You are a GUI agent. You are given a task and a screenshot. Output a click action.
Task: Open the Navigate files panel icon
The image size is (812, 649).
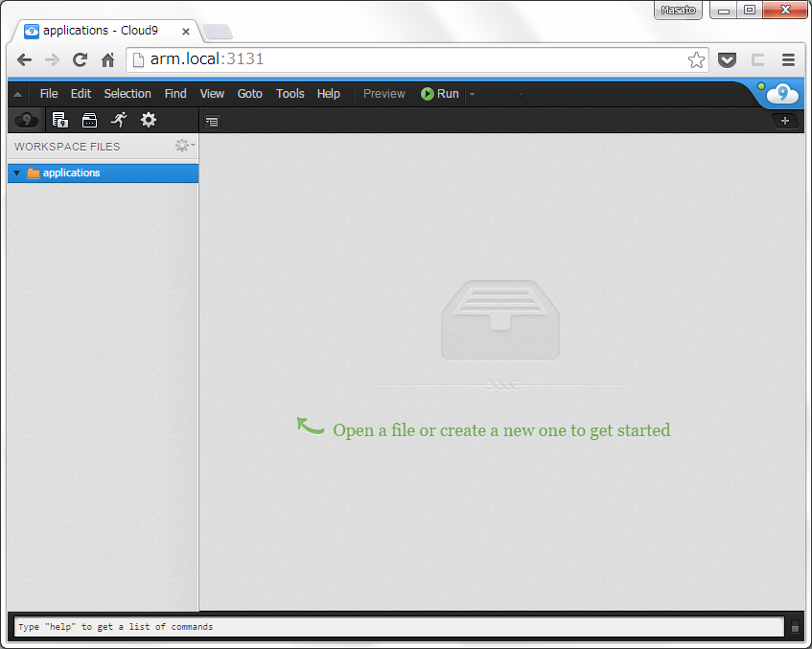(x=89, y=120)
